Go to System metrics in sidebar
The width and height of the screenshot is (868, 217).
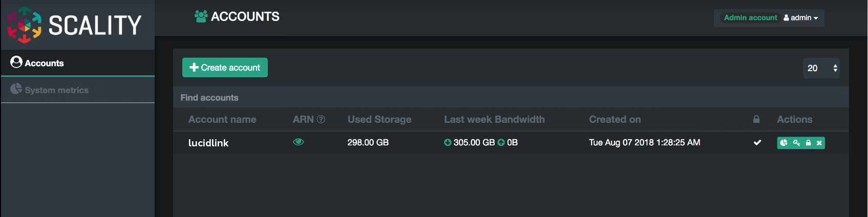(x=78, y=90)
